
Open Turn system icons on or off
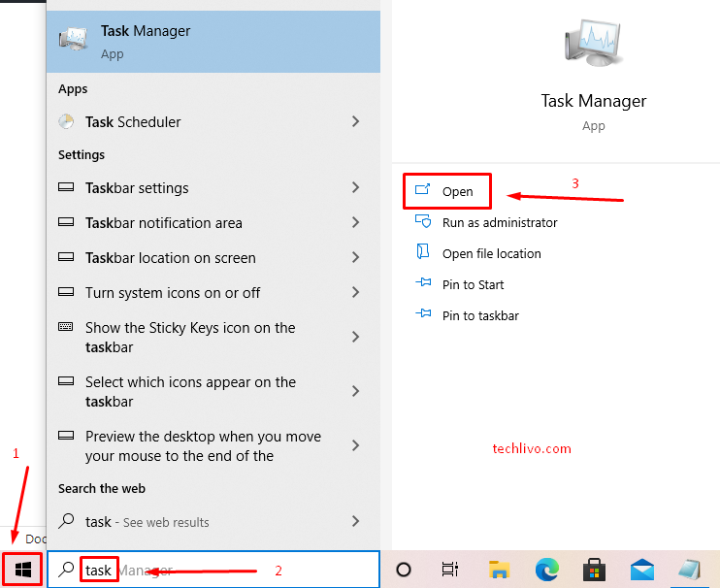[x=213, y=293]
